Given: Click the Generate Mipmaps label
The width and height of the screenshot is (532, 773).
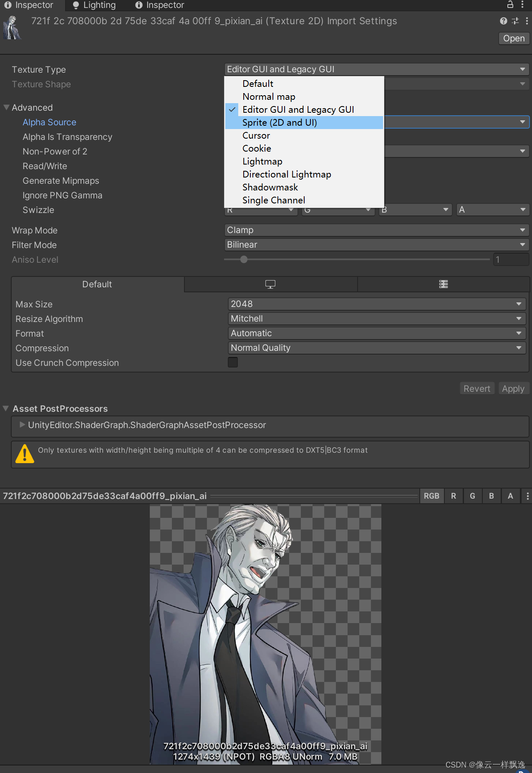Looking at the screenshot, I should click(x=61, y=181).
